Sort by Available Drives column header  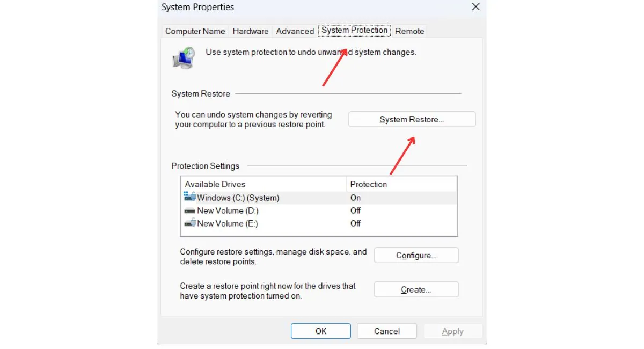[264, 184]
